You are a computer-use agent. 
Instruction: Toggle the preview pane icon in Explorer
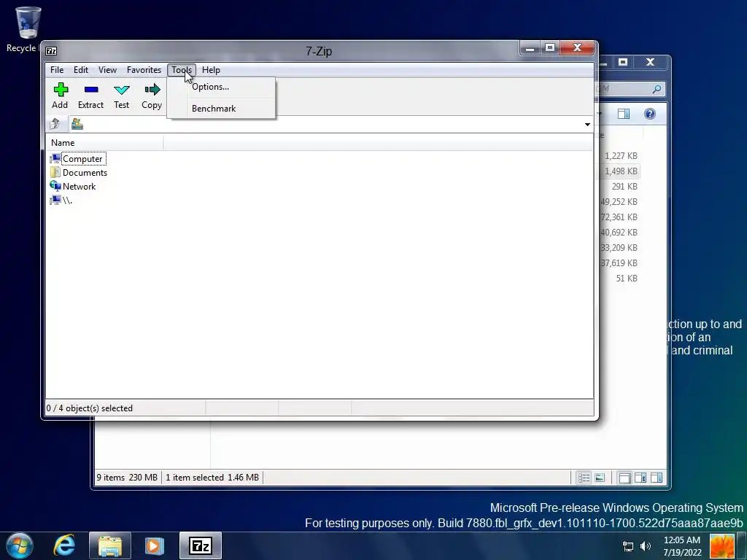[623, 114]
